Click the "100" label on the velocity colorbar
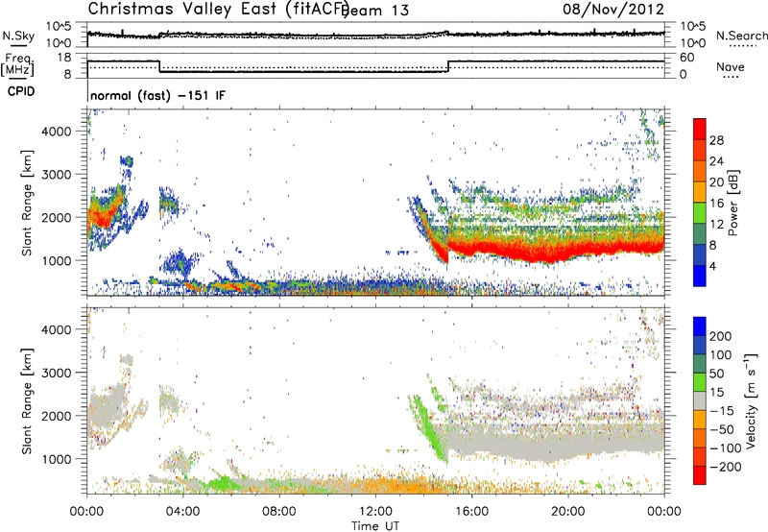Image resolution: width=768 pixels, height=532 pixels. click(721, 354)
